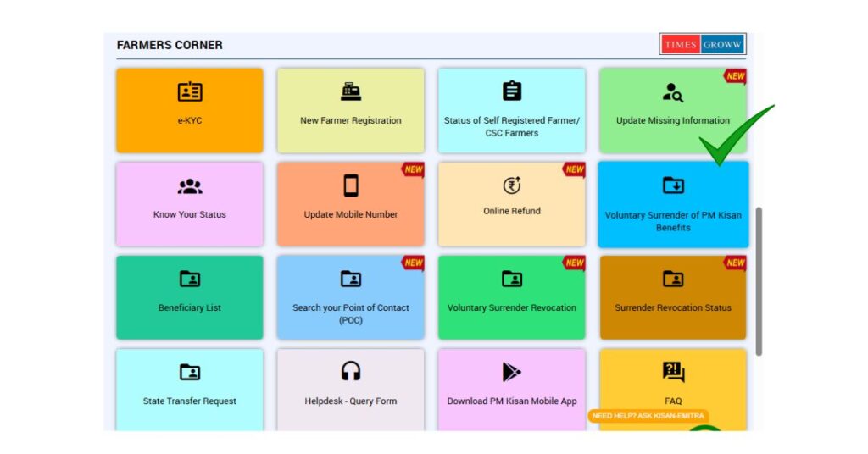Click Need Help? Ask Kisan-eMitra banner
This screenshot has width=868, height=454.
tap(648, 416)
